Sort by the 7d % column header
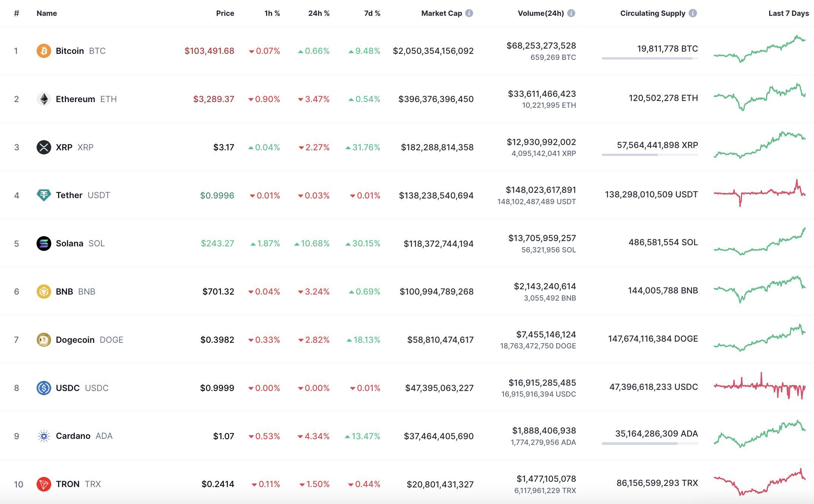Screen dimensions: 814x504 [372, 13]
